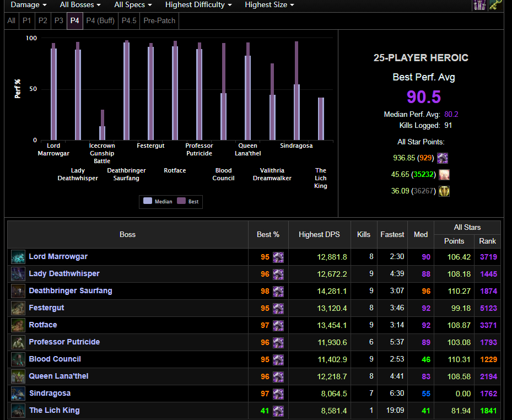This screenshot has width=512, height=420.
Task: Open the Damage metric dropdown
Action: [29, 5]
